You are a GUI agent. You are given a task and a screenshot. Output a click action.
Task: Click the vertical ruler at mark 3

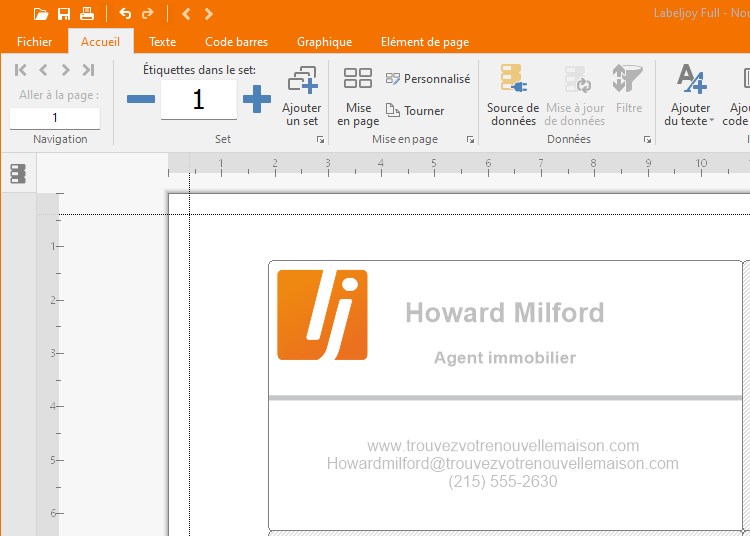coord(55,353)
